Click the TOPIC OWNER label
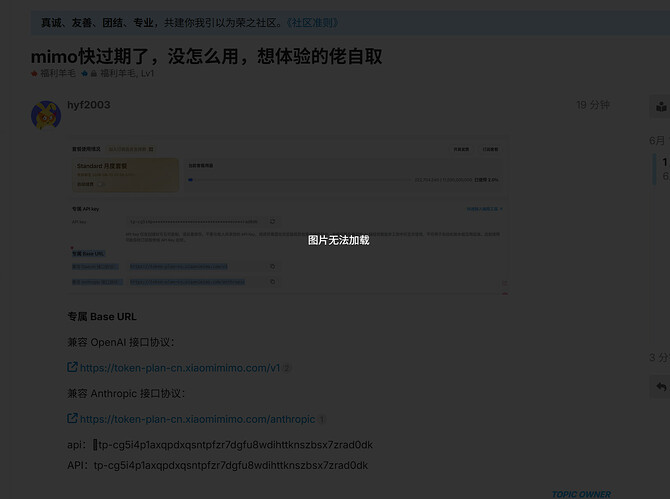This screenshot has width=670, height=499. pos(581,494)
